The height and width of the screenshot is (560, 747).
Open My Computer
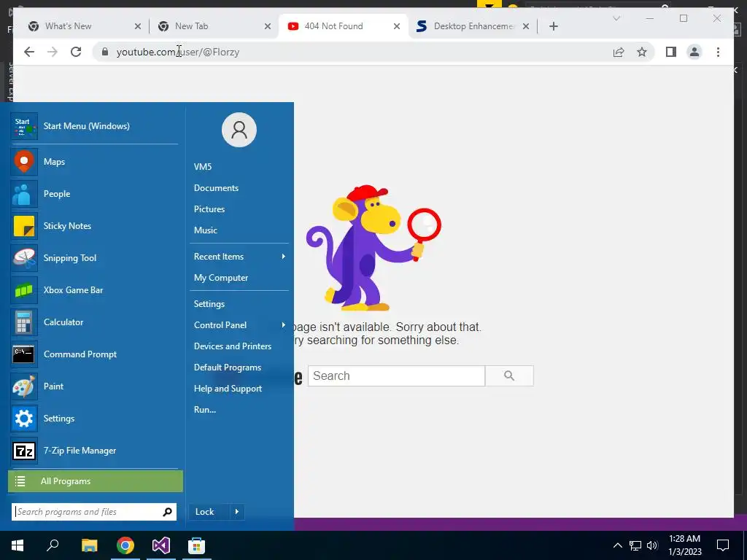point(221,278)
